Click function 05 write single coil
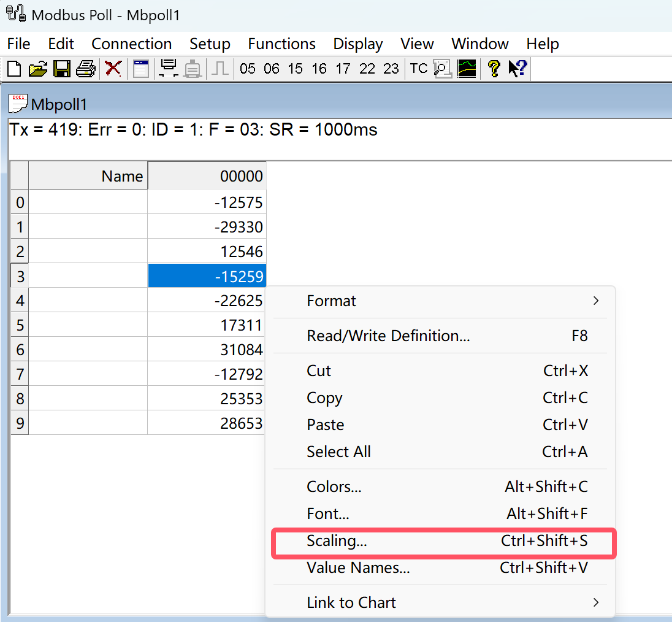The height and width of the screenshot is (622, 672). [x=247, y=69]
